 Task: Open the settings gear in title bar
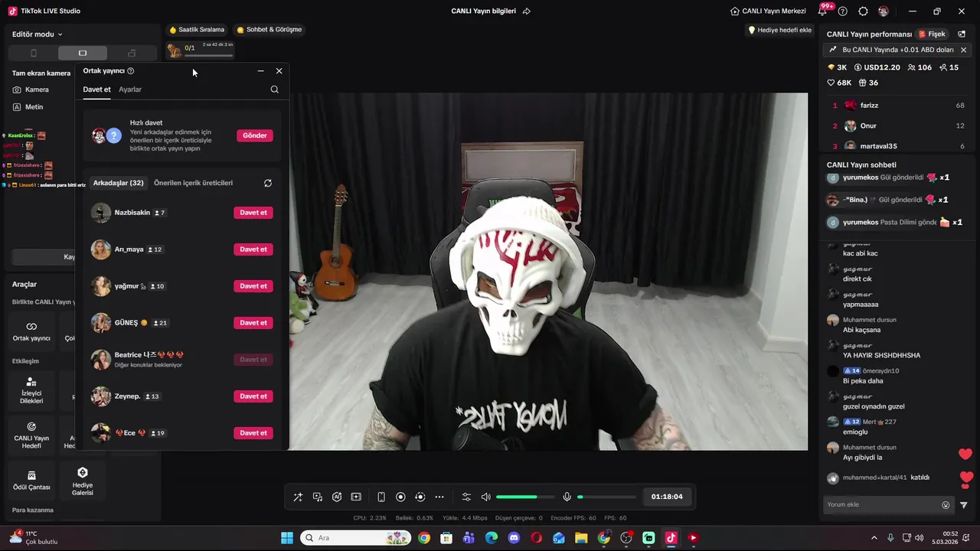(863, 11)
